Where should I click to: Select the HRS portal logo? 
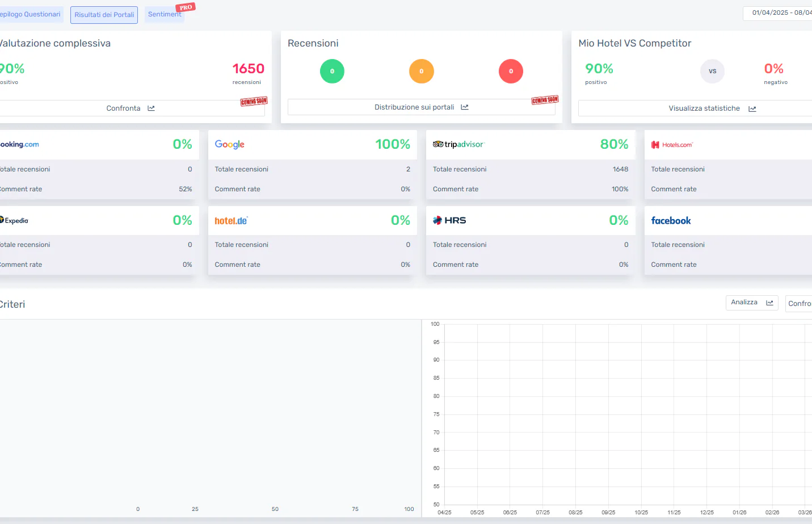coord(449,220)
